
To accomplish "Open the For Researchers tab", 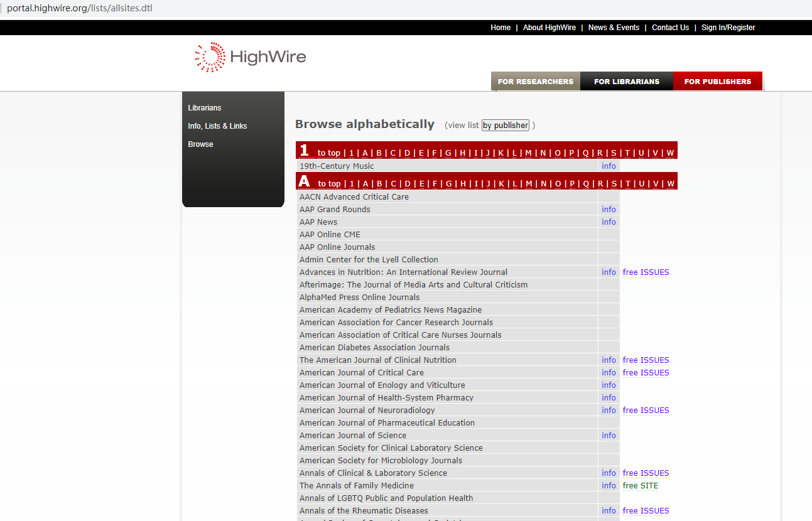I will [x=535, y=82].
